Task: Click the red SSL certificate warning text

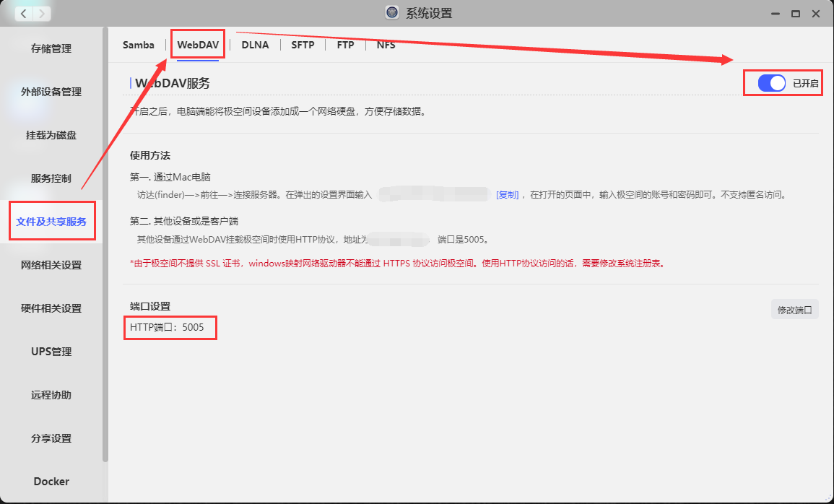Action: click(x=397, y=263)
